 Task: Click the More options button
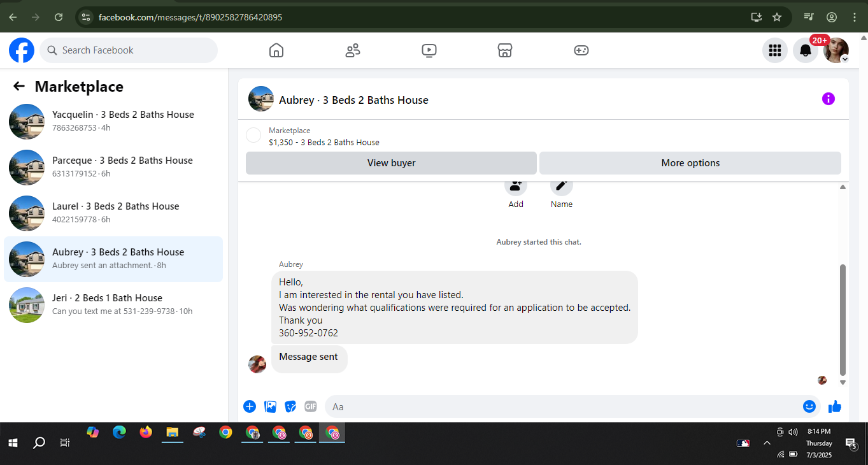(690, 163)
